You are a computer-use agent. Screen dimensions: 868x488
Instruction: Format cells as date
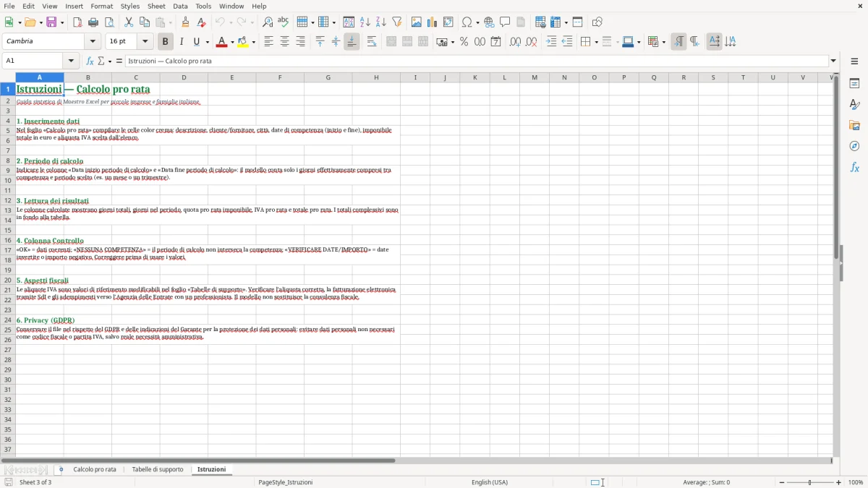click(x=495, y=42)
